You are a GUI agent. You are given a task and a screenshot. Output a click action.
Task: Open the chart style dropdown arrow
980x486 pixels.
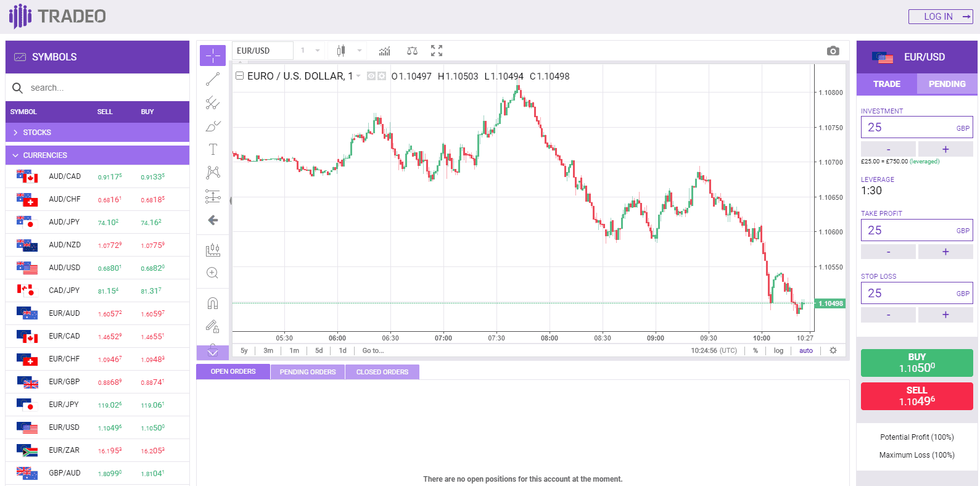point(360,51)
